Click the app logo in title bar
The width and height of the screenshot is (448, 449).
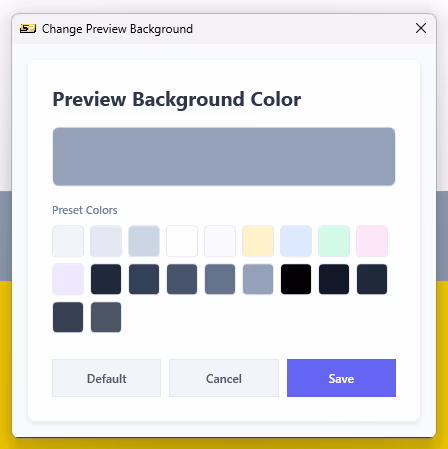[x=28, y=29]
